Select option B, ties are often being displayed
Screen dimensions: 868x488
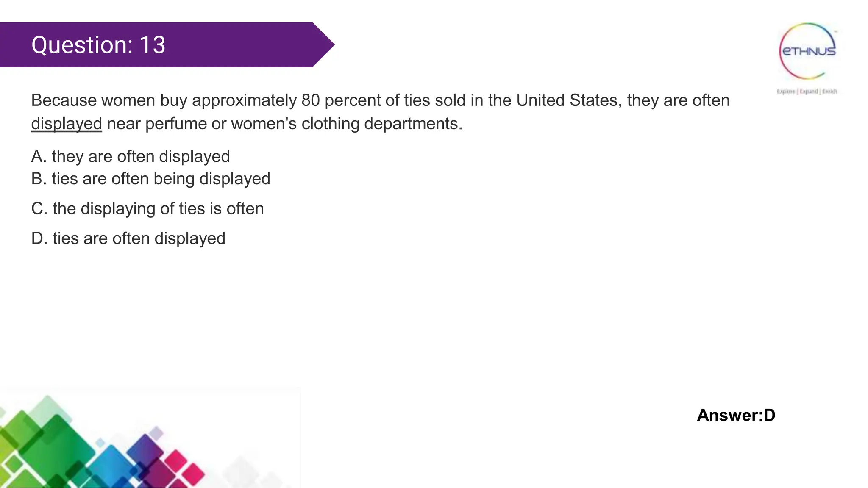[150, 179]
